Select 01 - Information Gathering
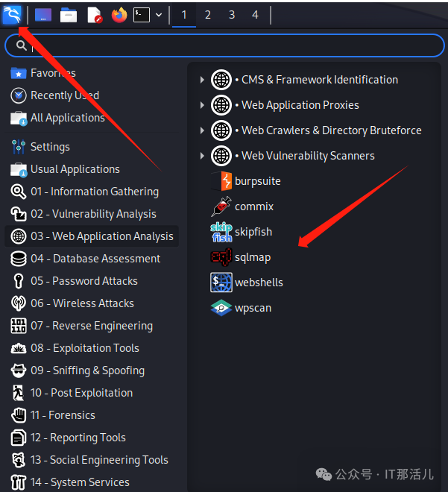 coord(92,192)
